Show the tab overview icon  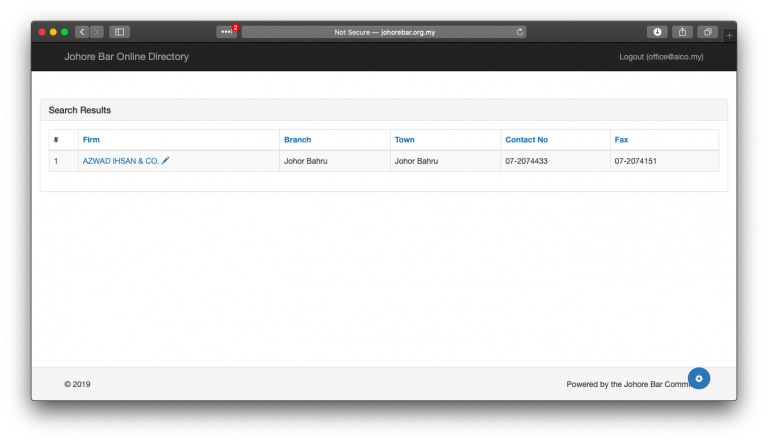[x=708, y=32]
